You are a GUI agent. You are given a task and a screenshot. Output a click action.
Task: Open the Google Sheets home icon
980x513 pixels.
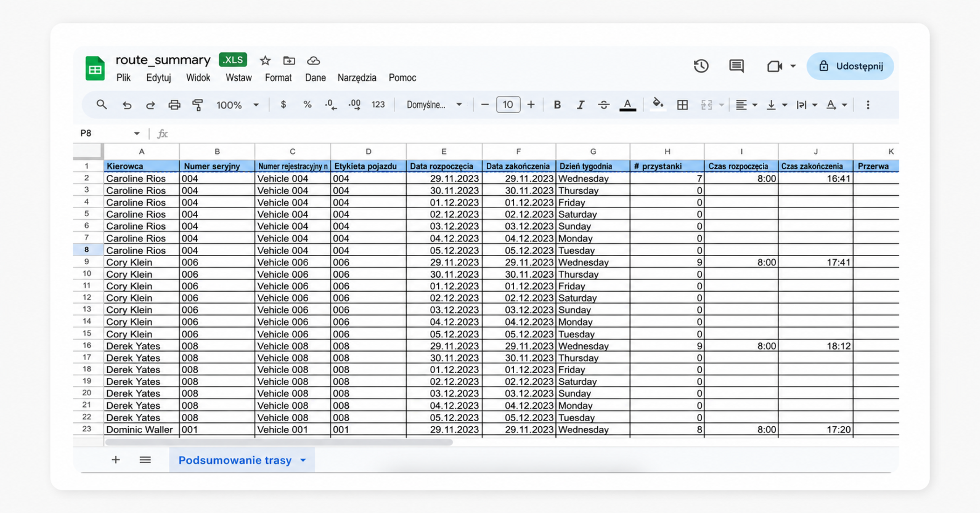pos(95,68)
